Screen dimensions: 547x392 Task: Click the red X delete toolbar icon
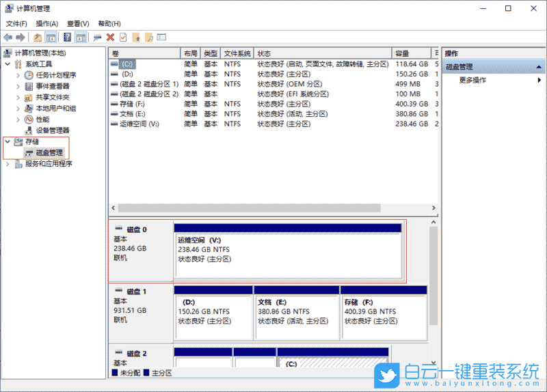110,37
